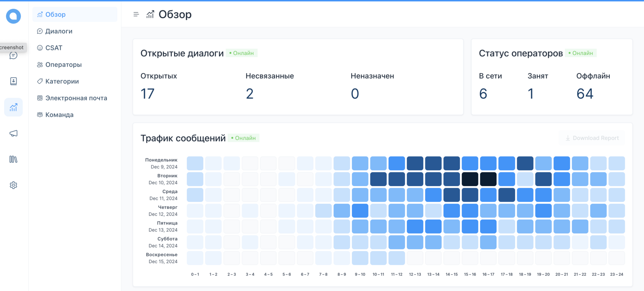
Task: Click Понедельник heatmap cell for 18–19 hour
Action: click(x=525, y=163)
